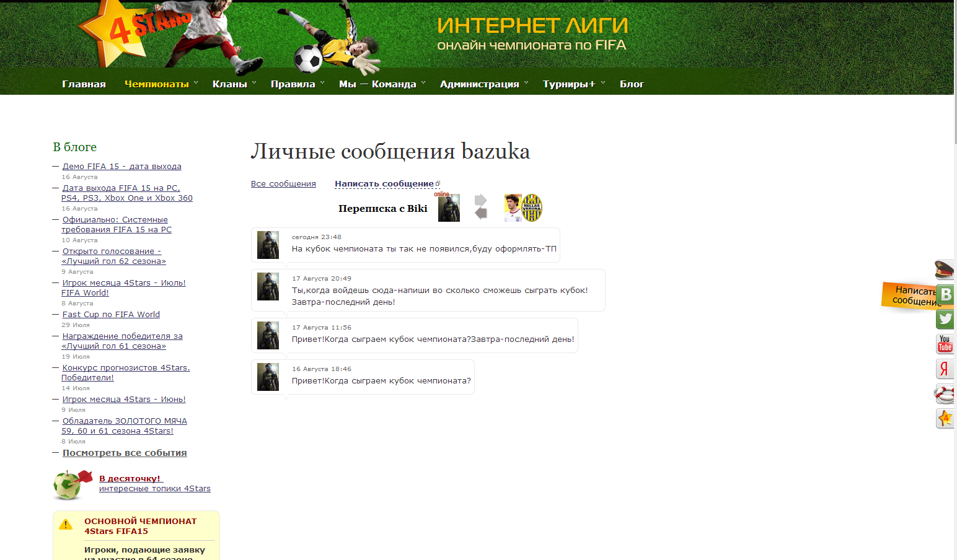This screenshot has height=560, width=957.
Task: Open the 'В десяточку!' link
Action: 130,479
